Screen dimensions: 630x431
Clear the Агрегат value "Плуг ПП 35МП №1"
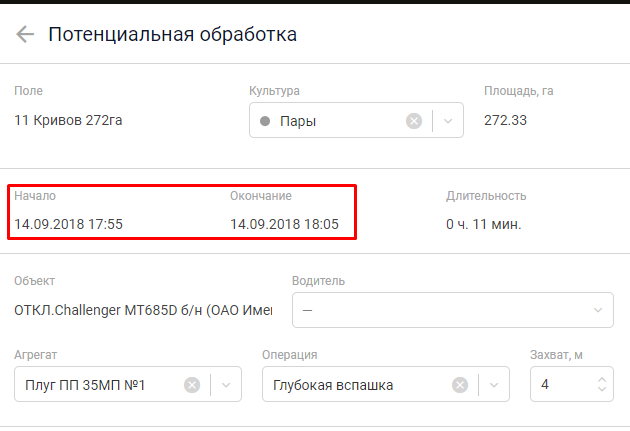click(x=192, y=385)
